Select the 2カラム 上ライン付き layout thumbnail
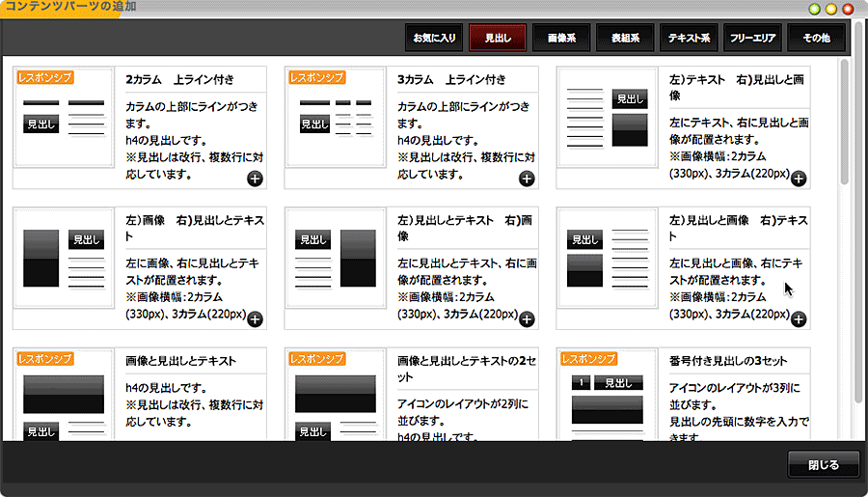Image resolution: width=868 pixels, height=497 pixels. (65, 117)
